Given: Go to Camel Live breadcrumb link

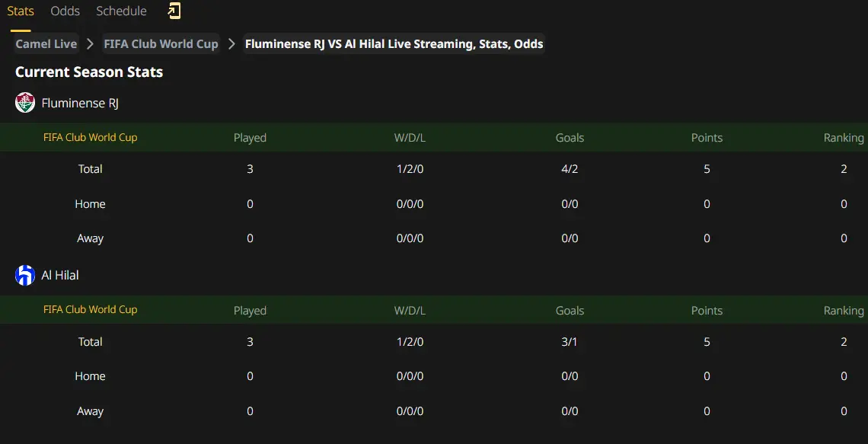Looking at the screenshot, I should [x=46, y=43].
